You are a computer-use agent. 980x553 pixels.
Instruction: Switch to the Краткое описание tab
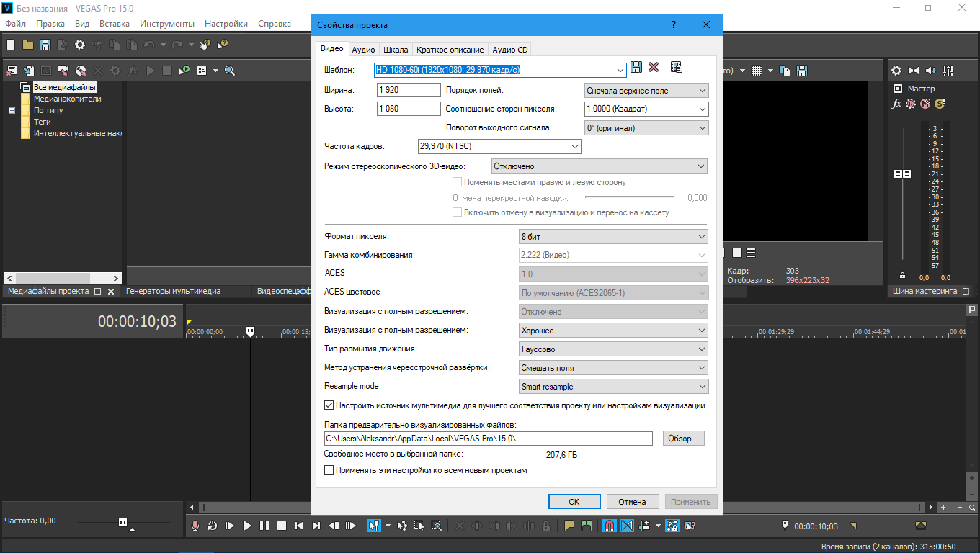(x=450, y=50)
